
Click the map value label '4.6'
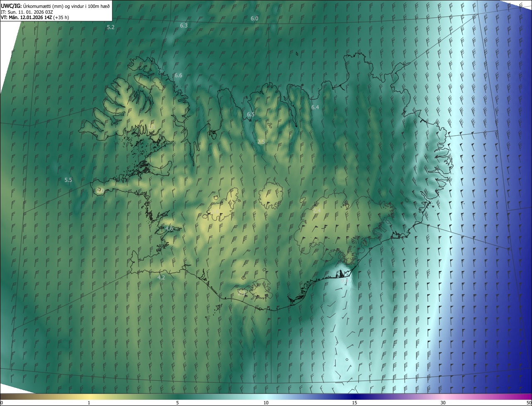[x=169, y=229]
